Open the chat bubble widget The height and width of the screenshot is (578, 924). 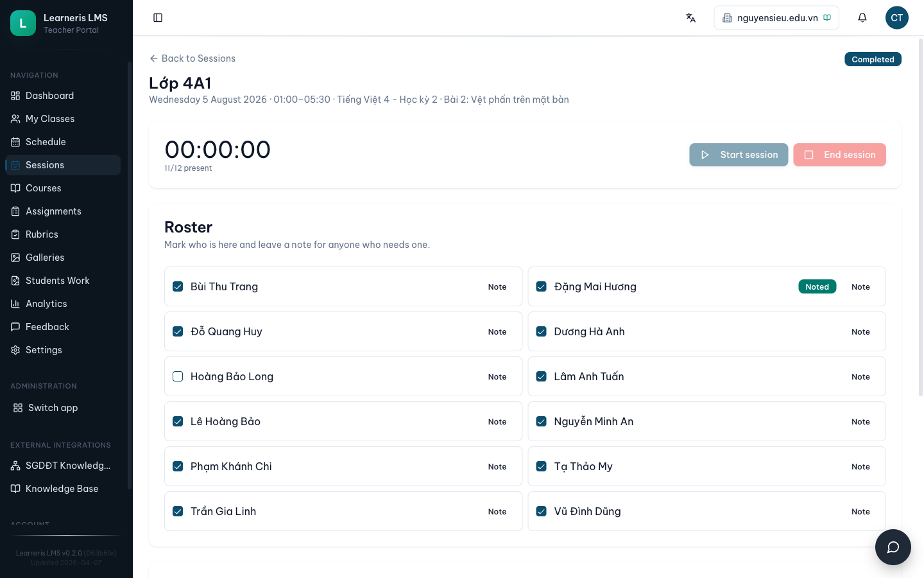click(x=893, y=547)
